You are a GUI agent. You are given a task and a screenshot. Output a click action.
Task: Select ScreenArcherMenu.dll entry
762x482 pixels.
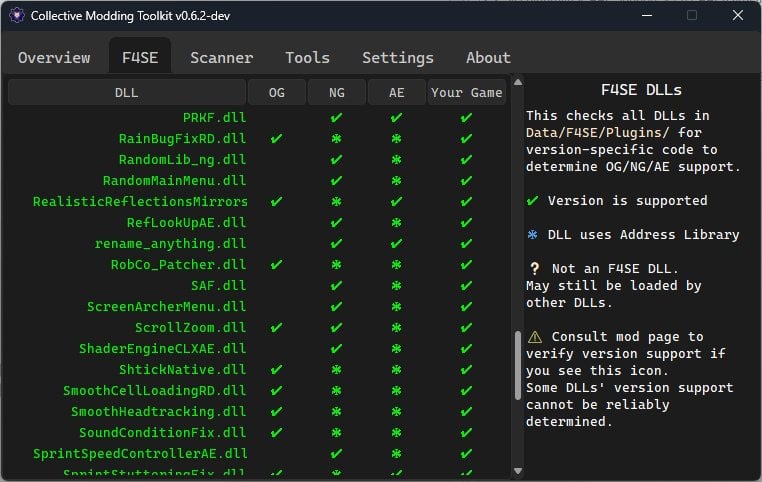[166, 306]
